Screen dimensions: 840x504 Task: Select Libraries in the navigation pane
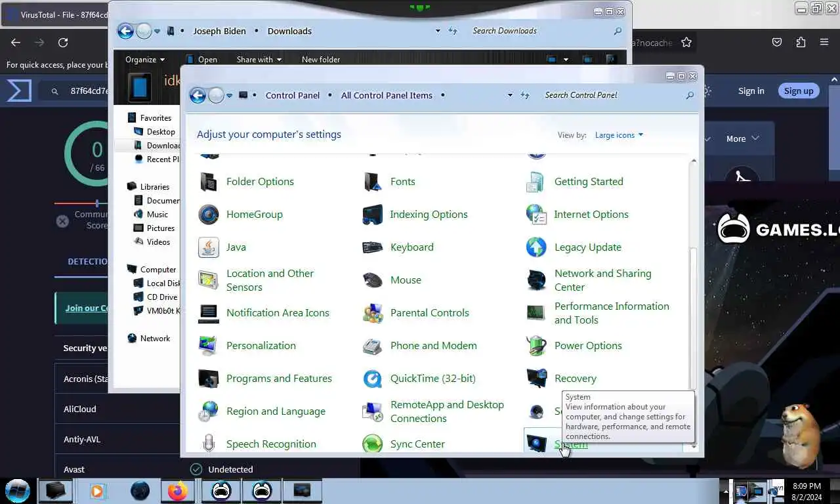point(148,187)
